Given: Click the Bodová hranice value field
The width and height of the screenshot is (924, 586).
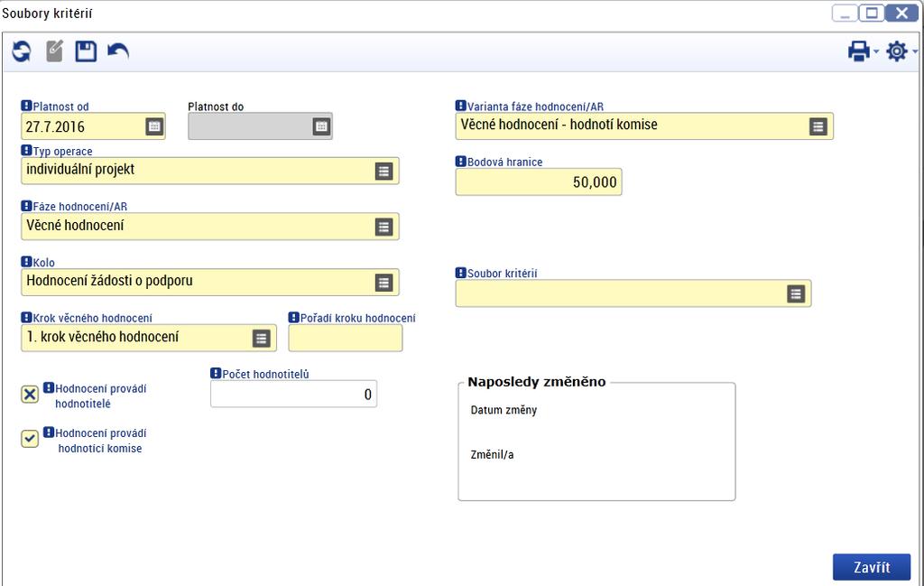Looking at the screenshot, I should tap(539, 182).
